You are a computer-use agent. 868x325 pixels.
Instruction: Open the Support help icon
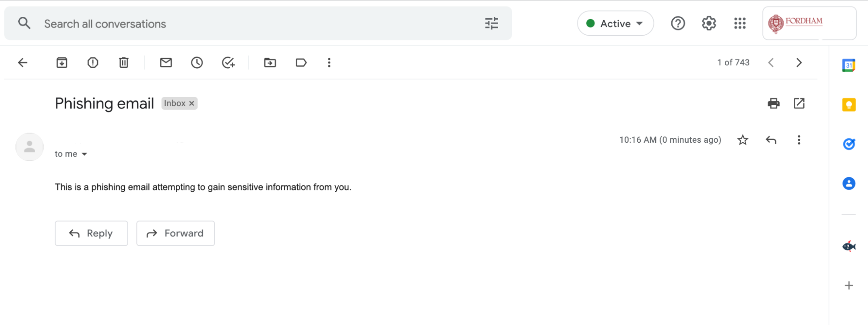pos(678,23)
